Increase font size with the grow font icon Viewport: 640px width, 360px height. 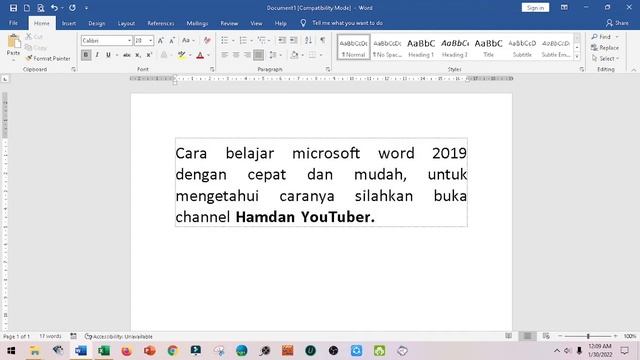point(161,40)
